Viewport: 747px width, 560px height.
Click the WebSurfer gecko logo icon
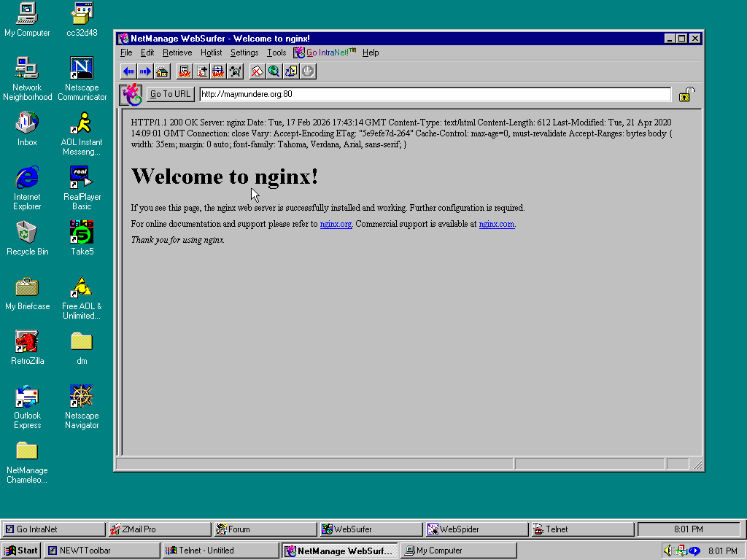[131, 94]
